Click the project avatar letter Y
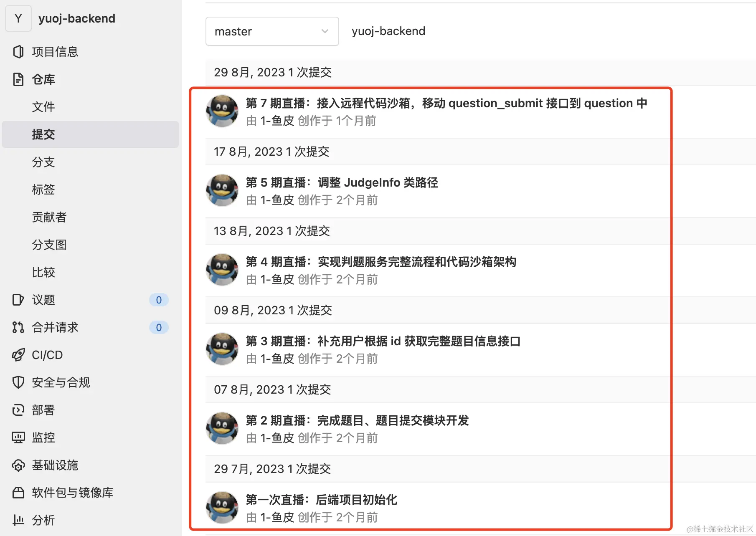The width and height of the screenshot is (756, 536). [18, 18]
